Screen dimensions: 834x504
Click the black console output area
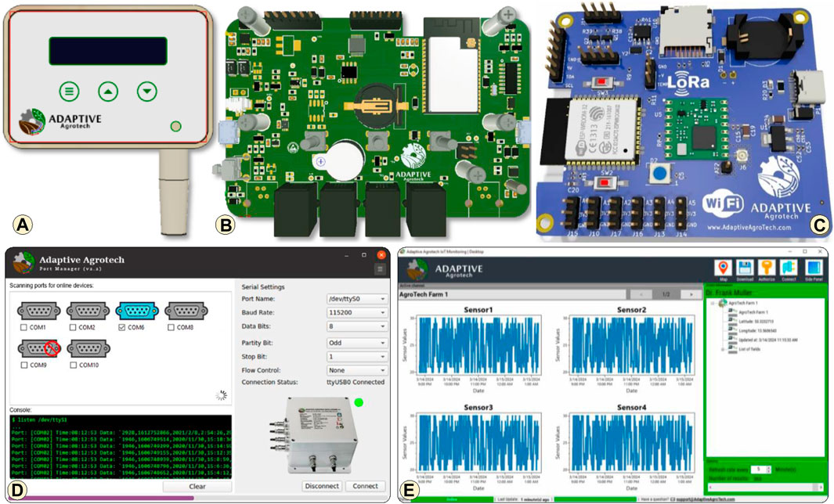pyautogui.click(x=121, y=447)
